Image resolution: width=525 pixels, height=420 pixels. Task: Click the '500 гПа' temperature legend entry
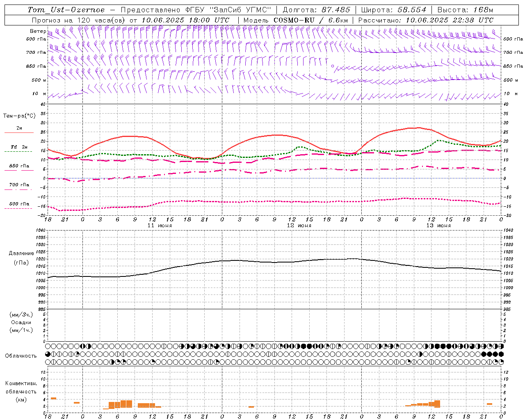tap(19, 204)
